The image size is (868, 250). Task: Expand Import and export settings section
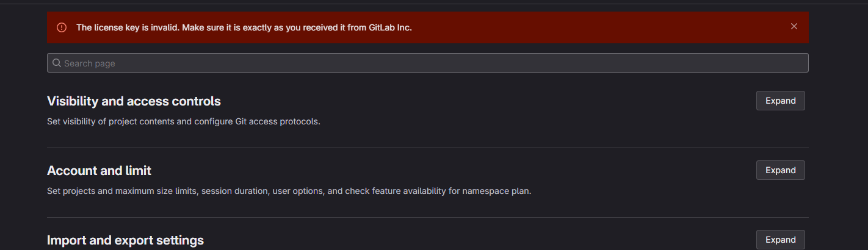pos(780,239)
